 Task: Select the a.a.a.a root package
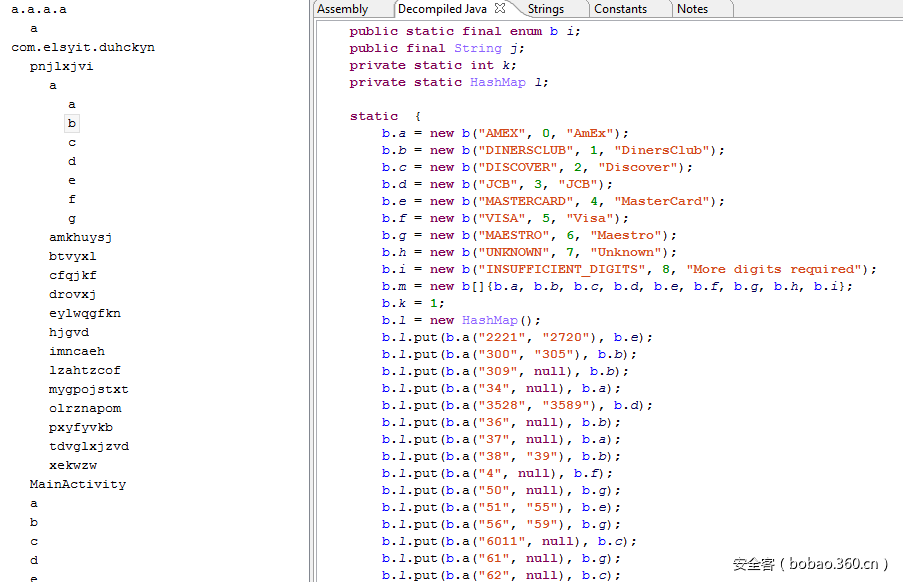pos(39,9)
